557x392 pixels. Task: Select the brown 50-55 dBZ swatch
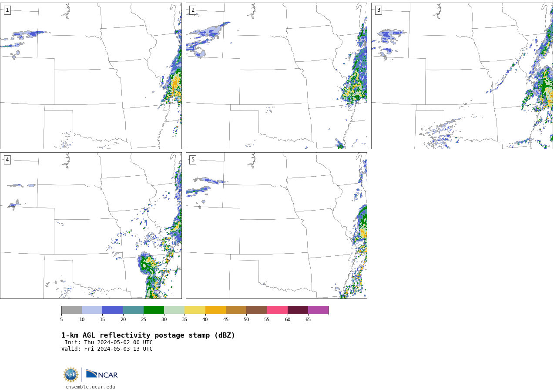coord(256,310)
